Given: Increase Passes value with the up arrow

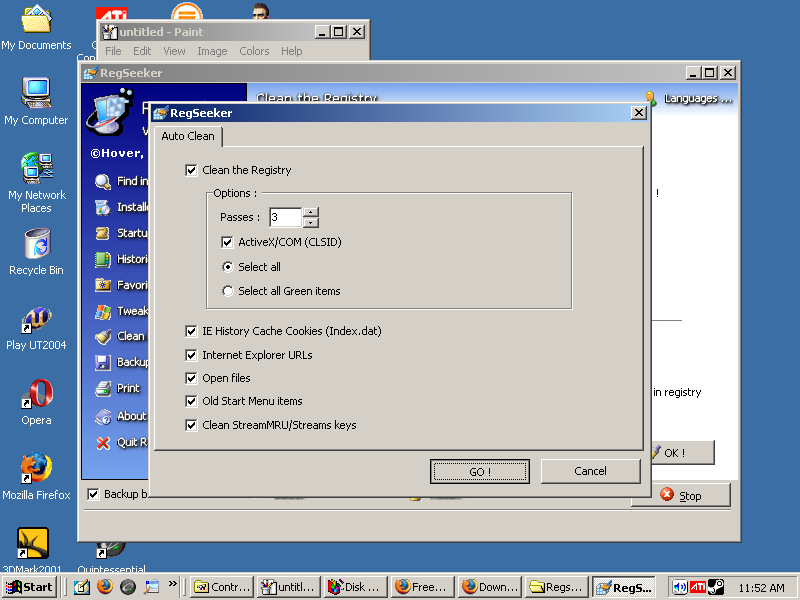Looking at the screenshot, I should tap(311, 212).
